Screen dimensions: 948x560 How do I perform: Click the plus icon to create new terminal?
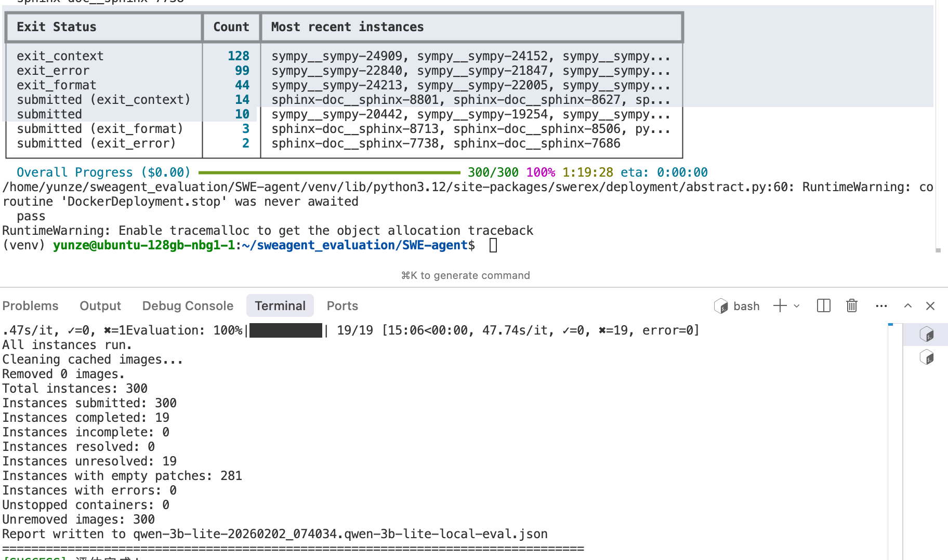point(780,306)
